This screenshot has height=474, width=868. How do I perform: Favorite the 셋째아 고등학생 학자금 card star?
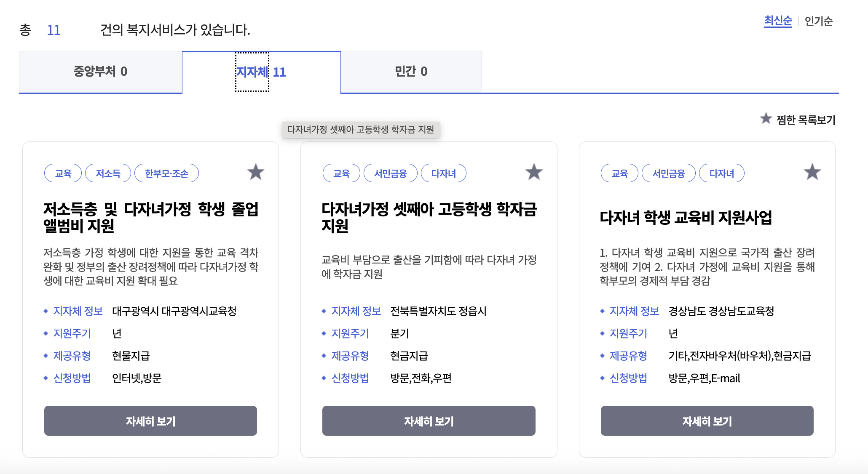[534, 172]
